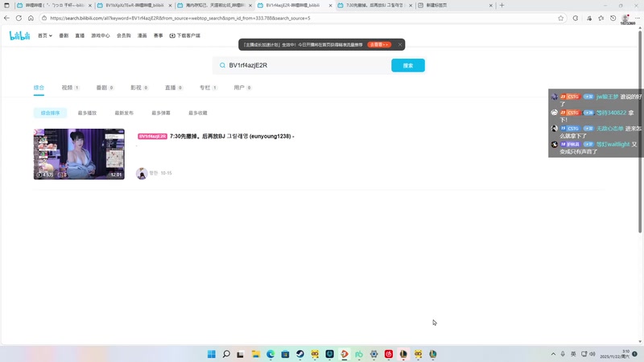
Task: Click the jw狼王梦 chat message in overlay
Action: click(596, 100)
